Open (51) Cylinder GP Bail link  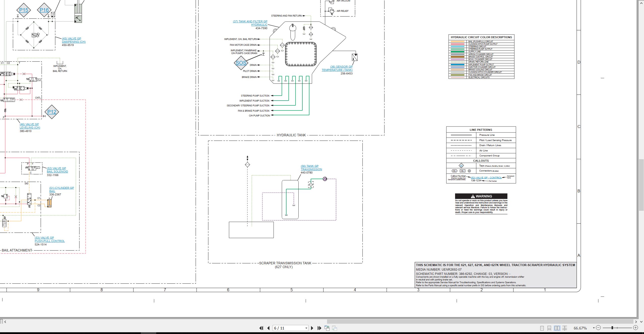62,190
